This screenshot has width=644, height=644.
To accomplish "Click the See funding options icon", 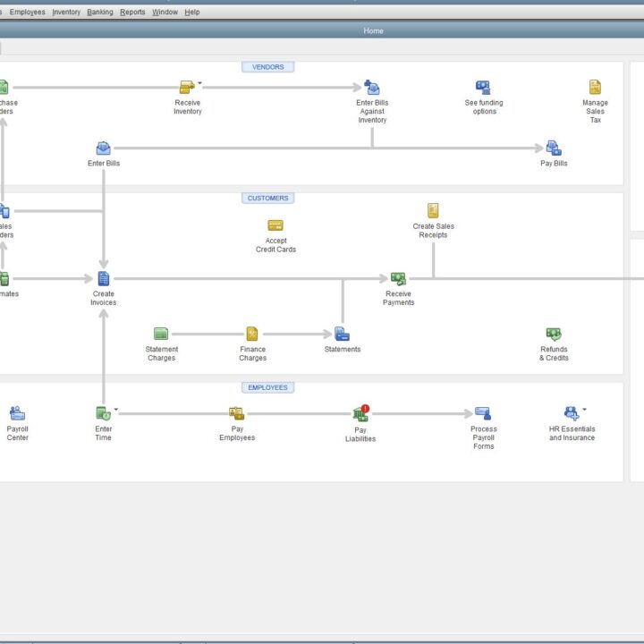I will tap(483, 88).
